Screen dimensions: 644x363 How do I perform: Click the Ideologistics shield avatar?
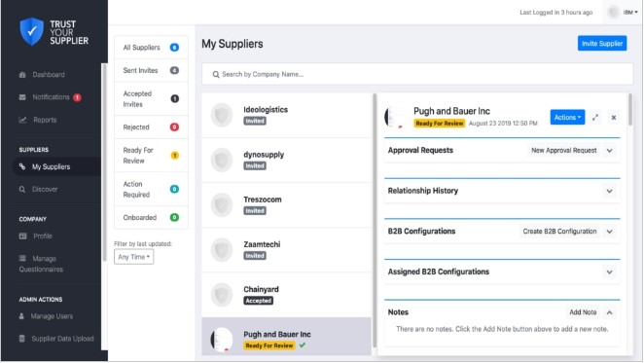(x=222, y=115)
